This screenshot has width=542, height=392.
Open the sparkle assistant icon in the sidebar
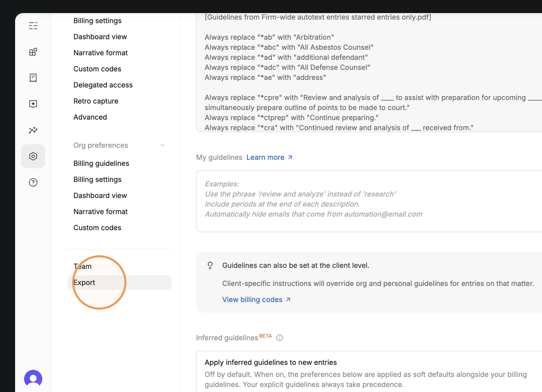click(x=33, y=104)
